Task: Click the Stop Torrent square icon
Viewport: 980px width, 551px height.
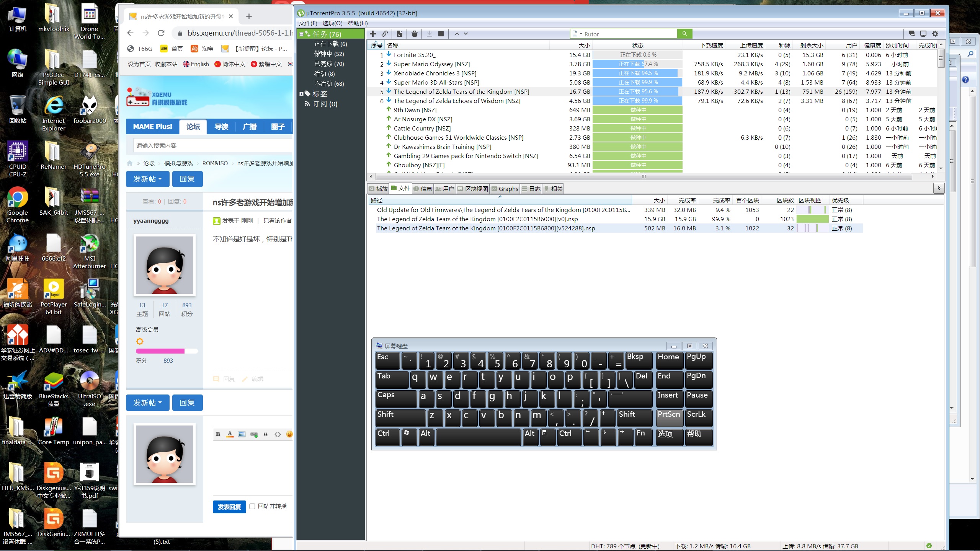Action: pos(441,34)
